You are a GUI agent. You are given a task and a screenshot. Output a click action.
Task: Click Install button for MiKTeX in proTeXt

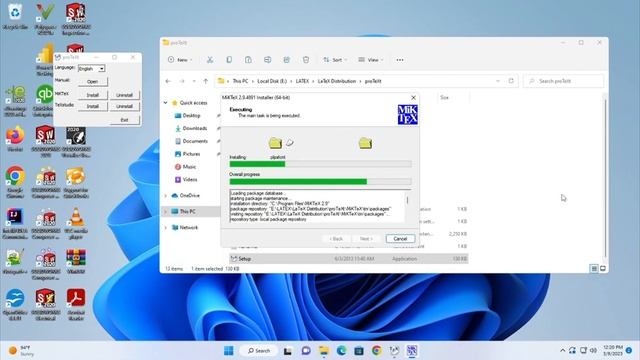coord(93,95)
